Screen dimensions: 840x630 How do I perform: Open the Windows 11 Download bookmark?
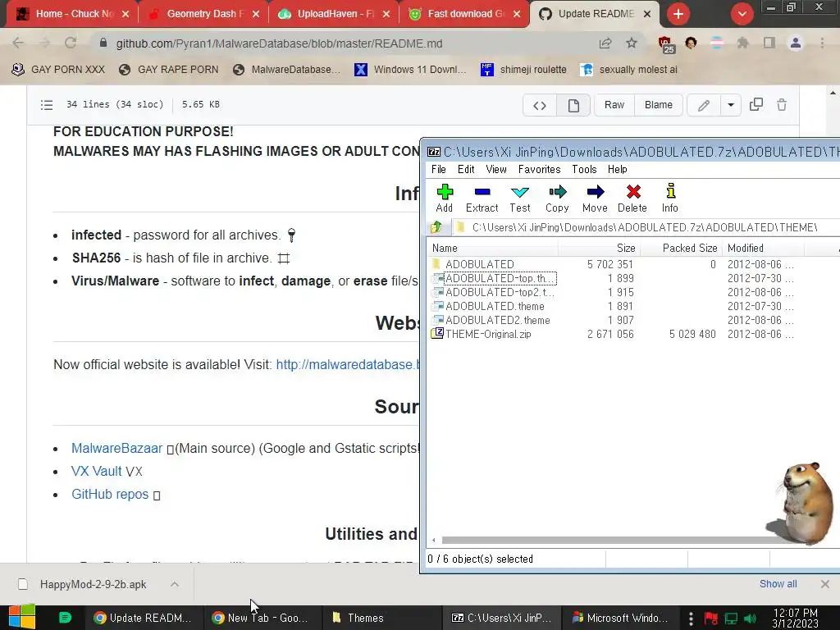(x=410, y=70)
